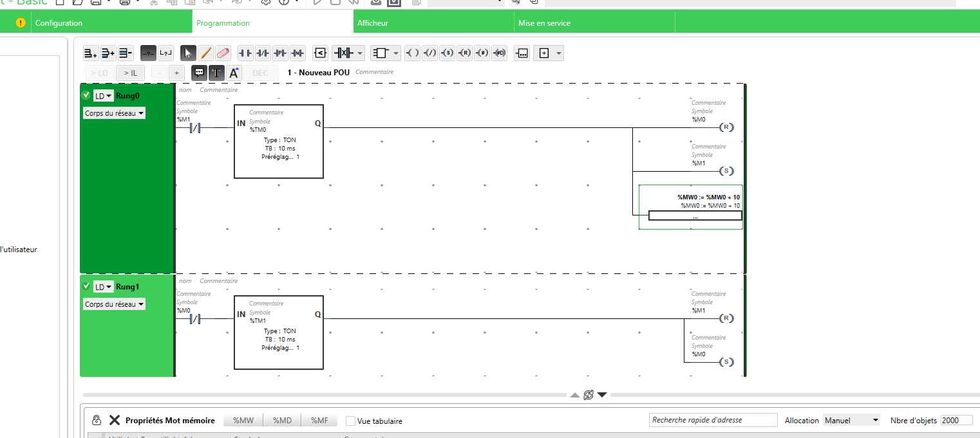Insert a normally closed contact
The image size is (980, 438).
coord(263,53)
